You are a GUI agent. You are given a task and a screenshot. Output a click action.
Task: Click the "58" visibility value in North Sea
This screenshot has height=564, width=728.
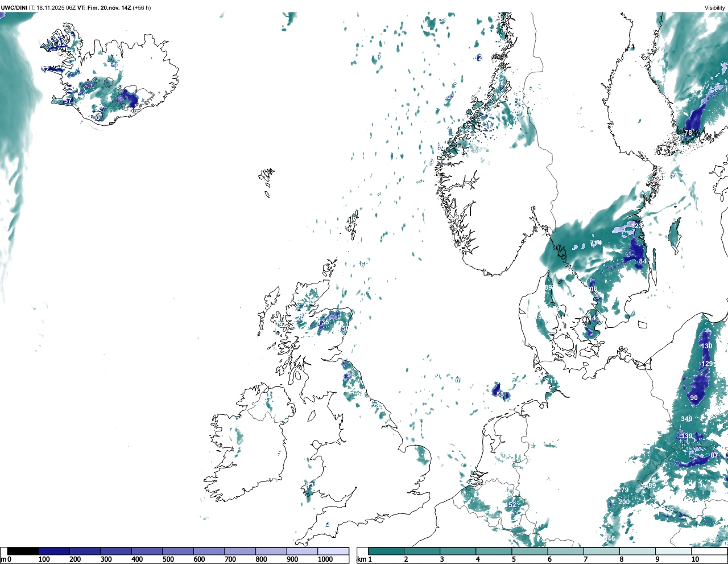[500, 394]
